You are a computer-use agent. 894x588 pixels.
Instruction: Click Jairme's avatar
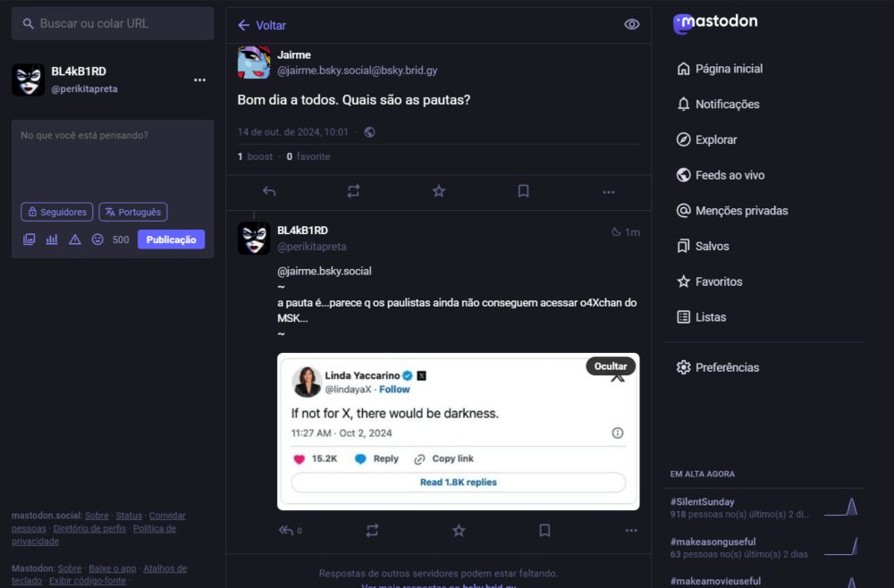(254, 63)
